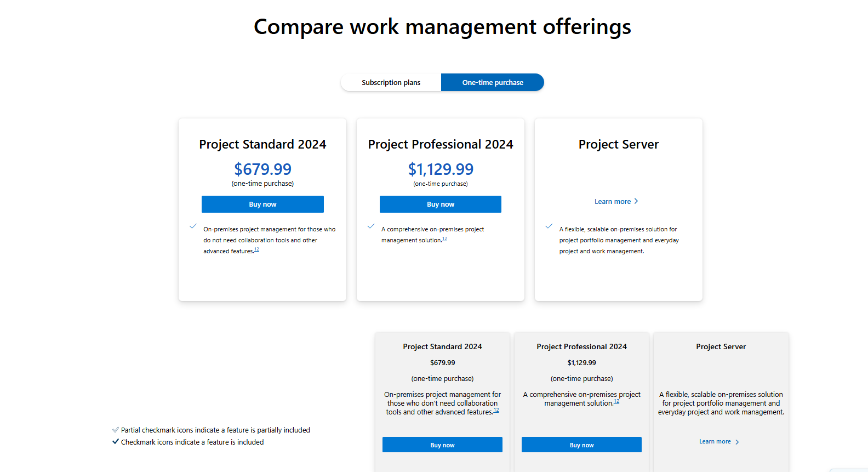
Task: Click the "Compare work management offerings" heading
Action: (x=442, y=26)
